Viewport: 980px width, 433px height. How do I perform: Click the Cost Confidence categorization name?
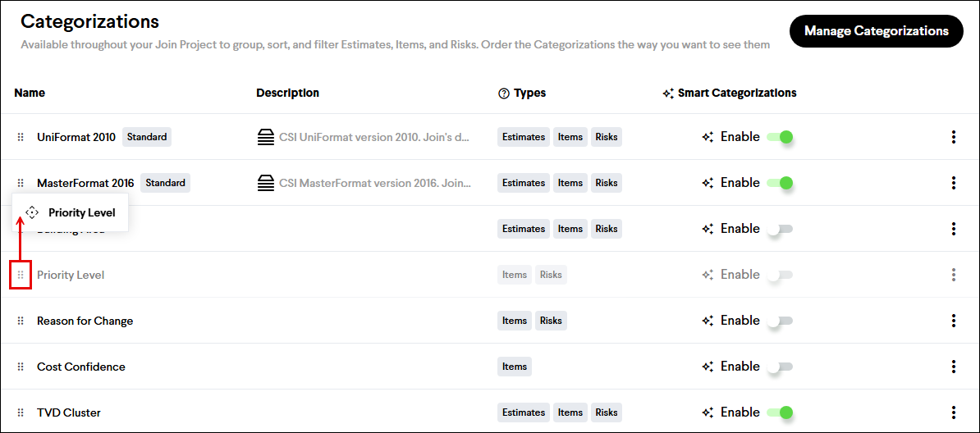(81, 367)
